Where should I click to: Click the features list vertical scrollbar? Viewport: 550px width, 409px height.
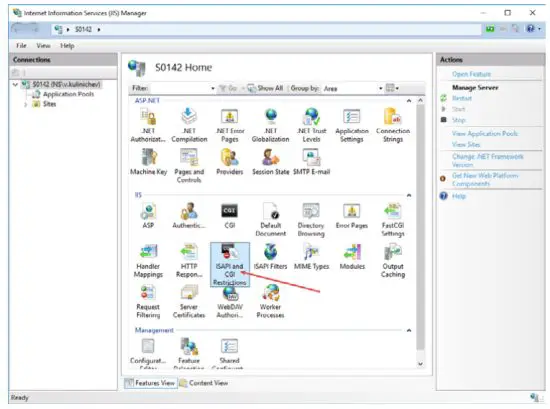click(x=420, y=227)
